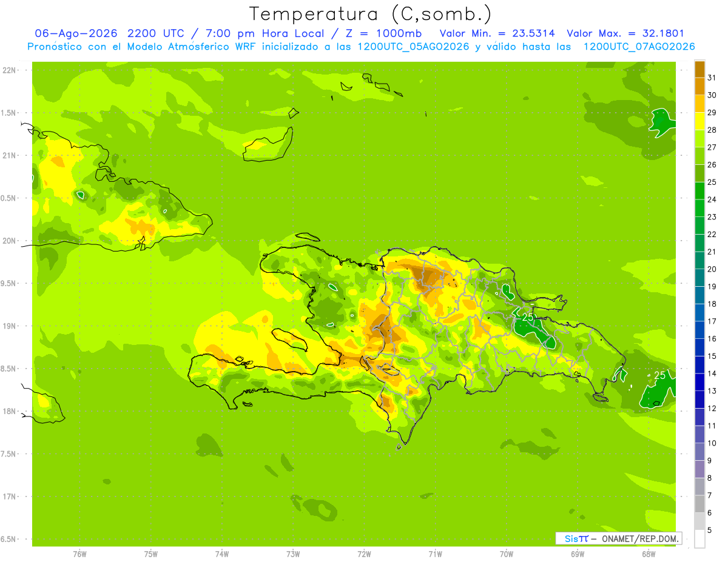Click the '74W' longitude label
Screen dimensions: 728x562
tap(221, 555)
